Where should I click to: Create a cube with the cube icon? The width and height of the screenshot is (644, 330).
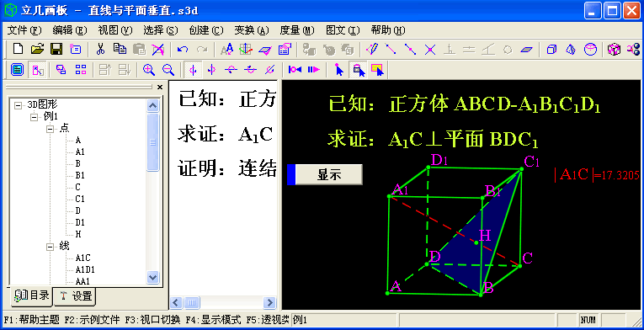point(551,50)
